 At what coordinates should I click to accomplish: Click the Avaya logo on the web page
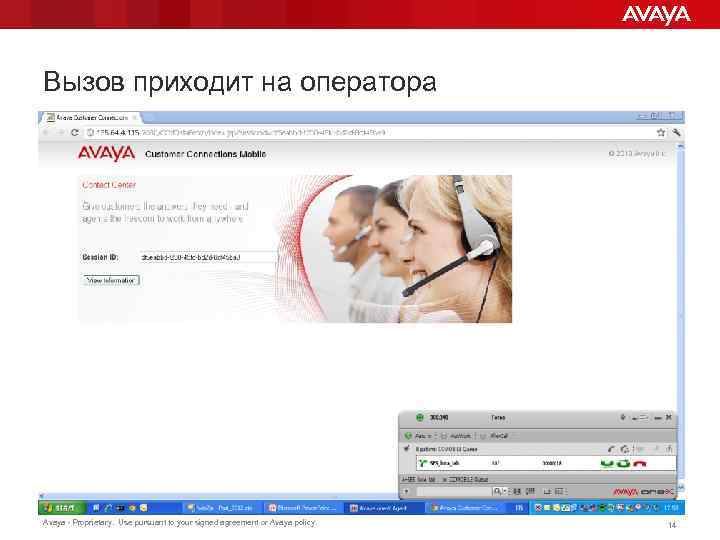click(107, 153)
